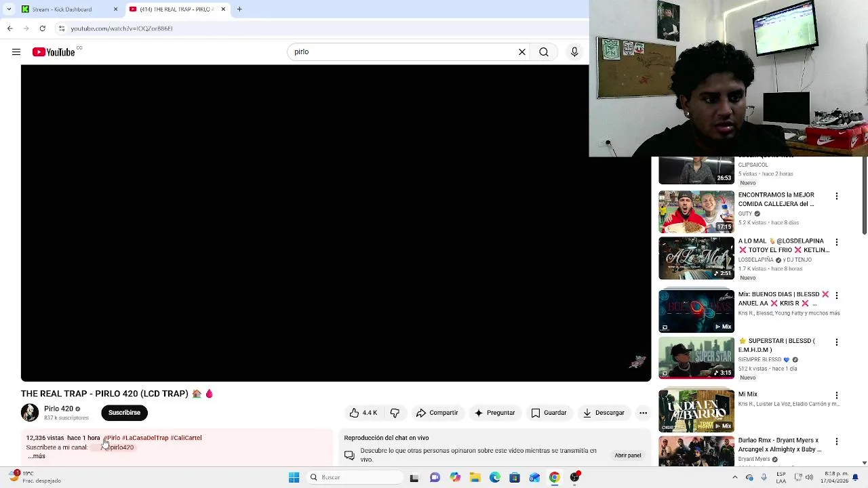868x488 pixels.
Task: Go forward with browser forward arrow
Action: tap(26, 28)
